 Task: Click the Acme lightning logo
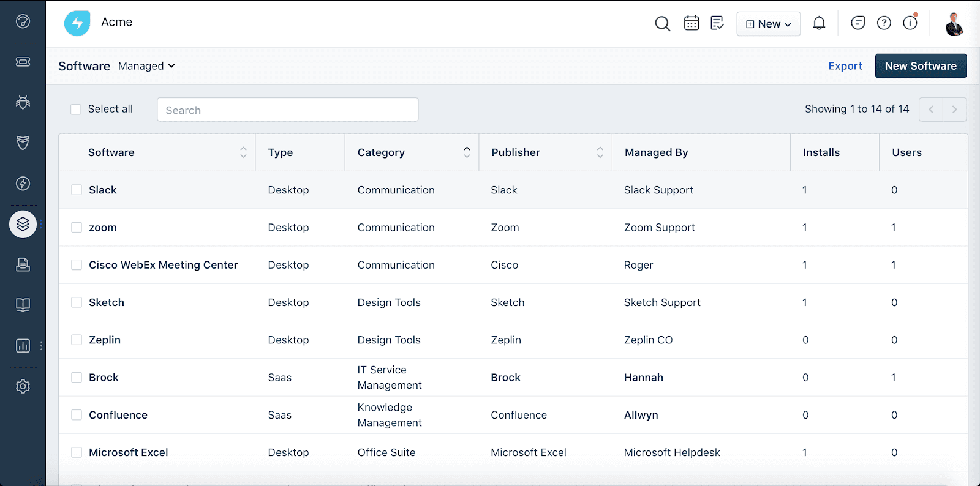coord(77,23)
